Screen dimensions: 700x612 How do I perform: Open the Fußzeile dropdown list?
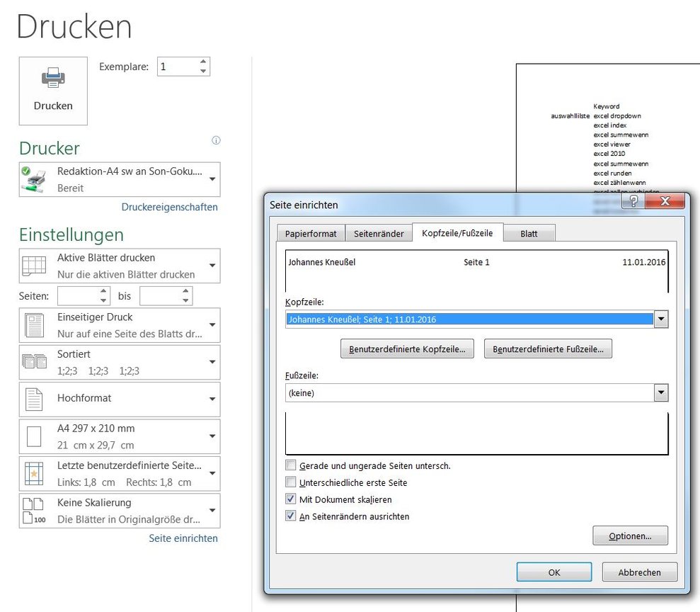point(661,392)
